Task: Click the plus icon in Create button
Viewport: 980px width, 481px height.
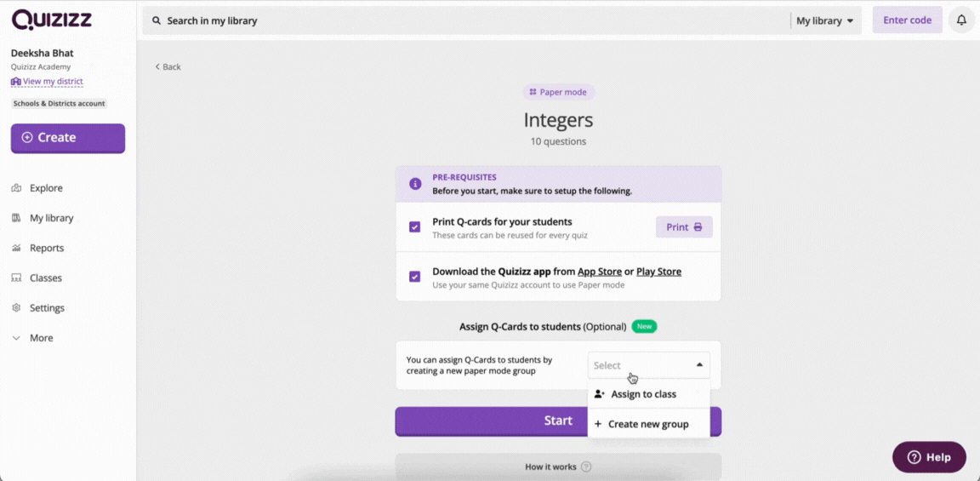Action: coord(27,138)
